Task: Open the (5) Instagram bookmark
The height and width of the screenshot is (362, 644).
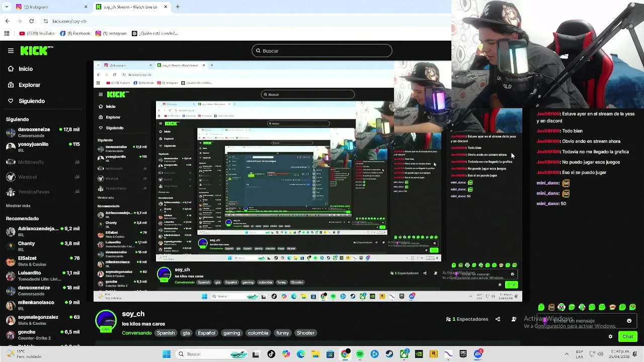Action: click(x=111, y=34)
